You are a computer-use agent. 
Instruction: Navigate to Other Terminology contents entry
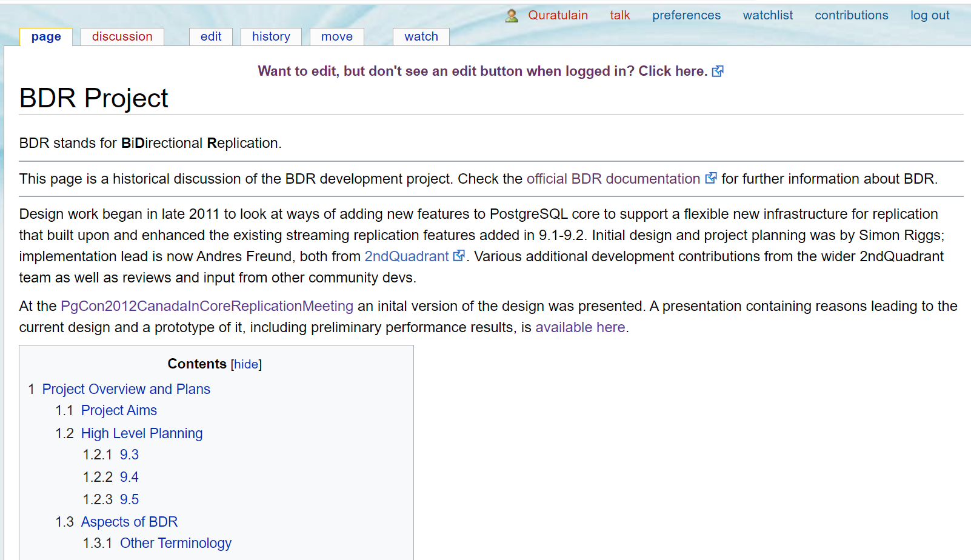click(176, 543)
